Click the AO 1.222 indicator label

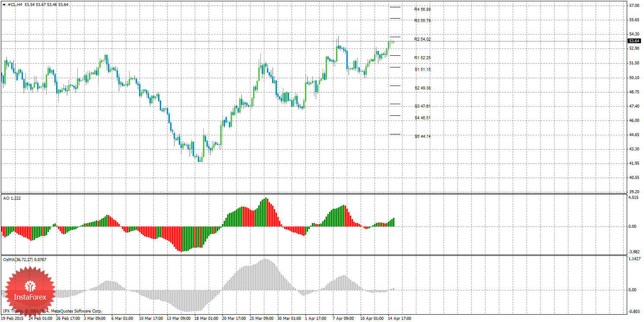click(12, 198)
